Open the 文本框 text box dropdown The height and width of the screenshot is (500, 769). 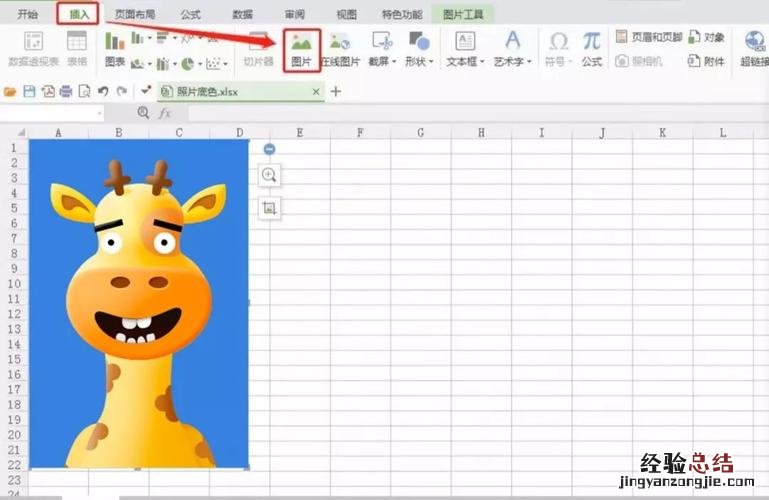click(466, 61)
